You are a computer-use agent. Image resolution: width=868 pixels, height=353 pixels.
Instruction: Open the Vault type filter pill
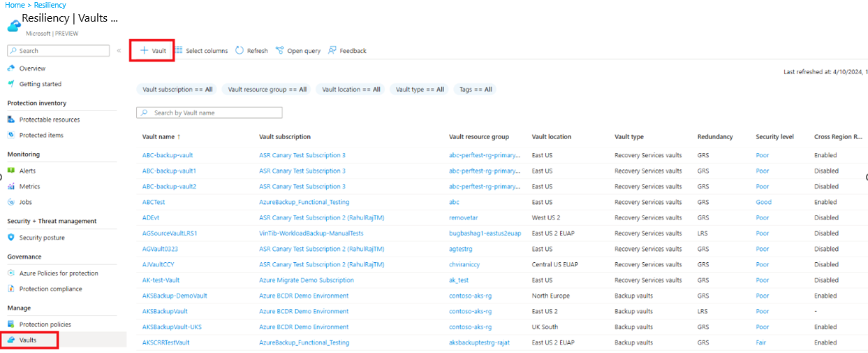tap(420, 89)
